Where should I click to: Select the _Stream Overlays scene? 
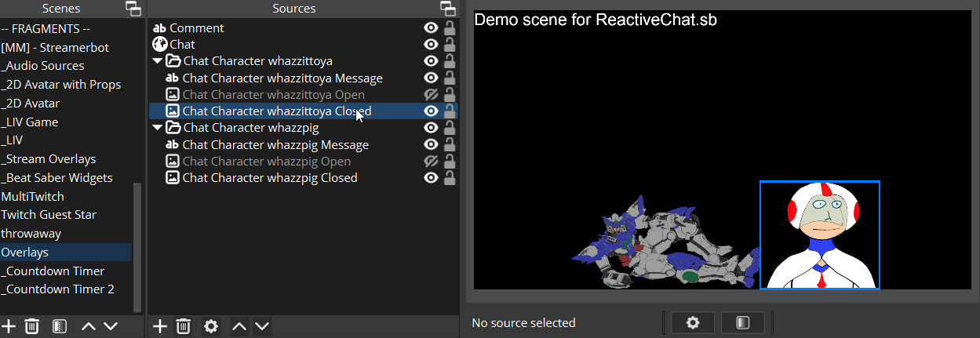click(66, 159)
